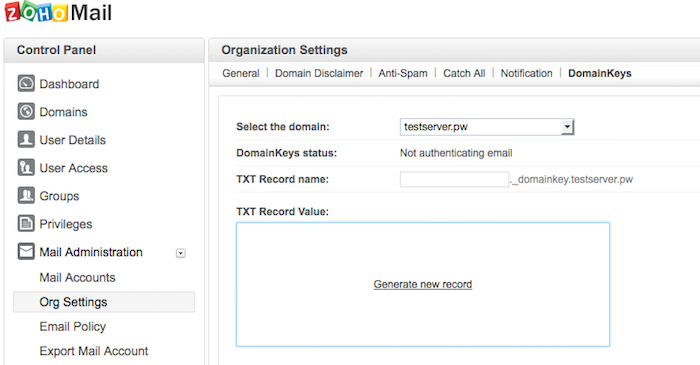The height and width of the screenshot is (365, 700).
Task: Click the 'TXT Record name:' label
Action: pos(282,179)
